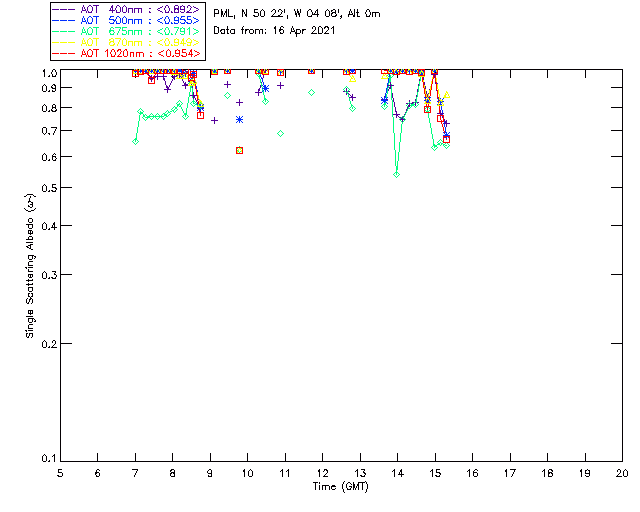Click the lowest green diamond near 14 GMT
Image resolution: width=640 pixels, height=512 pixels.
[x=397, y=174]
